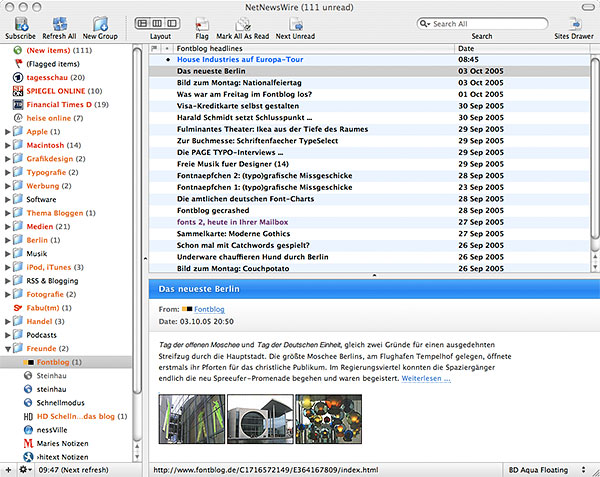Expand the Typografie group
The height and width of the screenshot is (477, 600).
click(x=7, y=173)
